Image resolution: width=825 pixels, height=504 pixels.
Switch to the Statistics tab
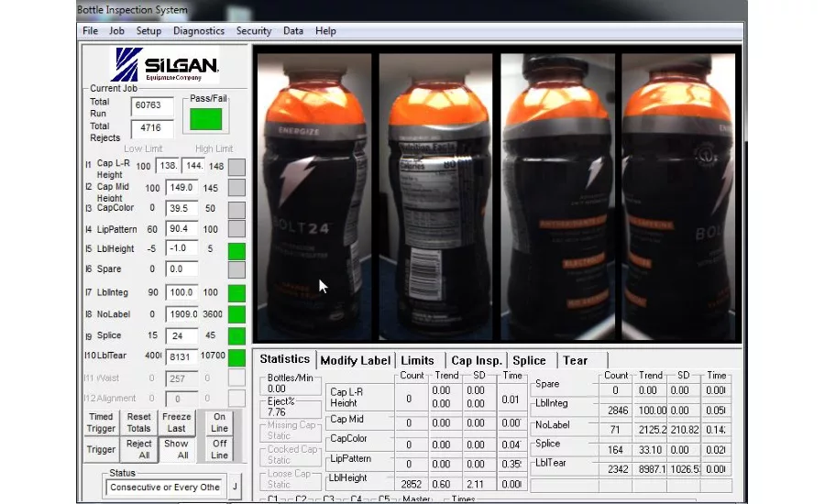(x=285, y=359)
